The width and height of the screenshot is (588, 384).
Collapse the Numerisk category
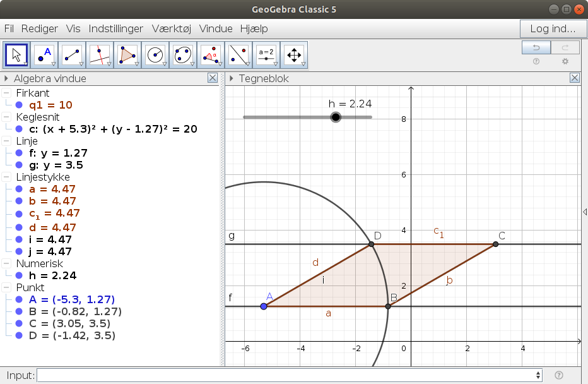tap(6, 263)
